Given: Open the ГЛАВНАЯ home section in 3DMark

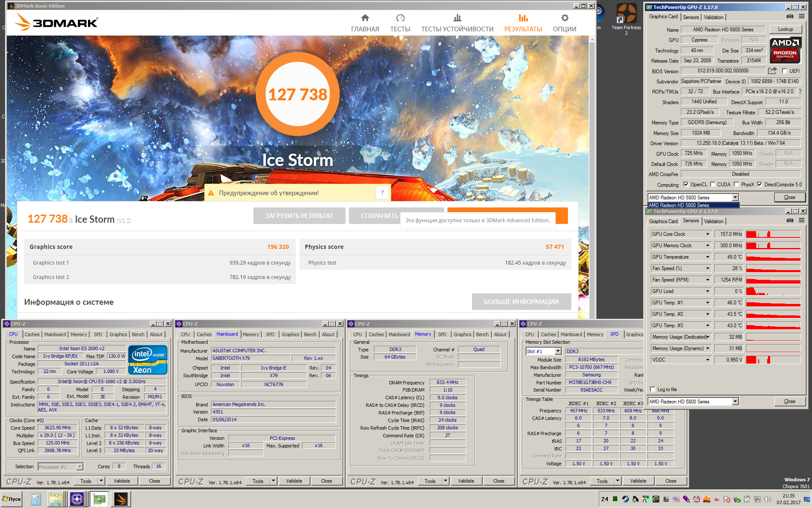Looking at the screenshot, I should point(365,23).
